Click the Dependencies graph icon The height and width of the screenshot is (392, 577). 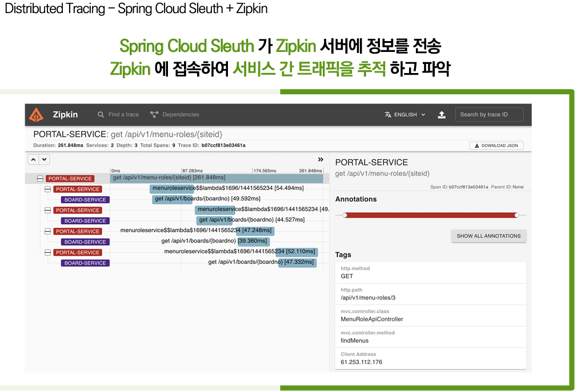[x=154, y=115]
